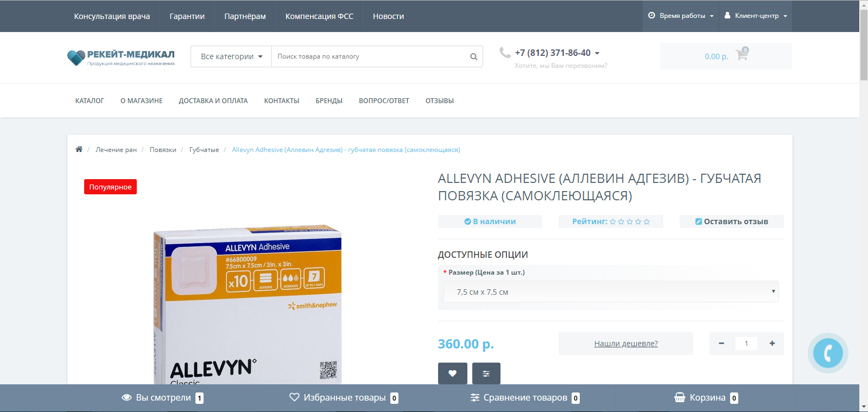868x412 pixels.
Task: Click the third rating star
Action: click(x=630, y=221)
